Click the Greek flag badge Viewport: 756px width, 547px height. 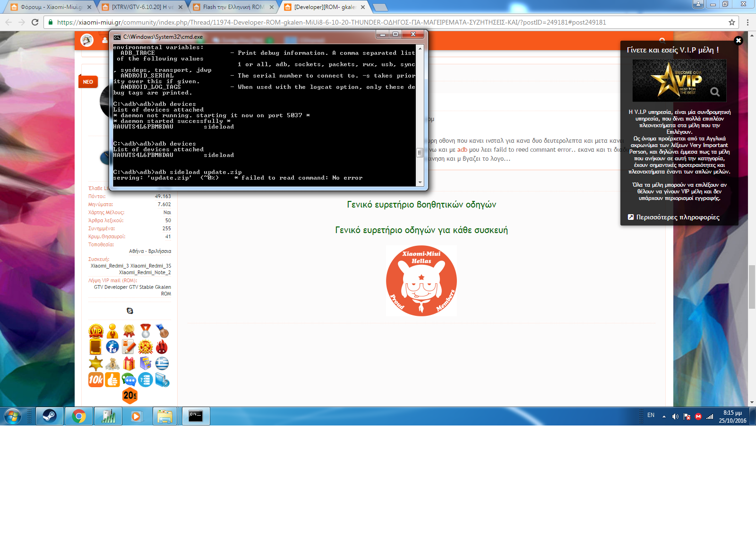[162, 364]
